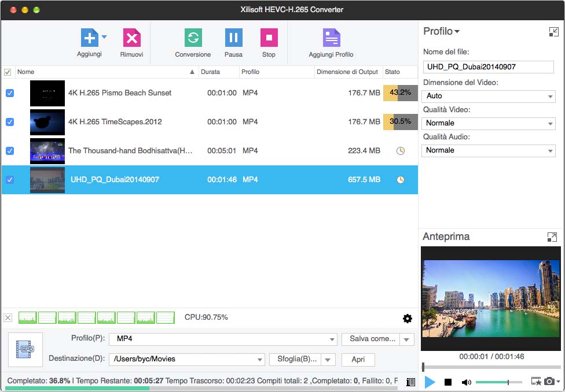Edit the Nome del file field
The height and width of the screenshot is (392, 565).
(488, 67)
